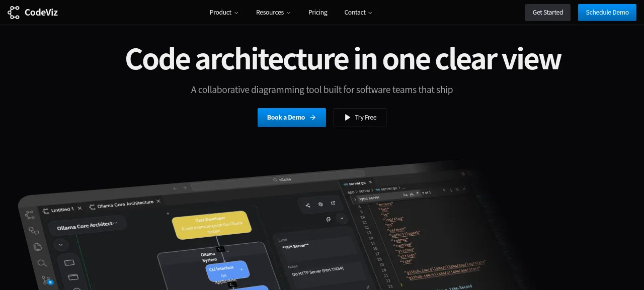
Task: Open source control icon with badge
Action: [x=47, y=280]
